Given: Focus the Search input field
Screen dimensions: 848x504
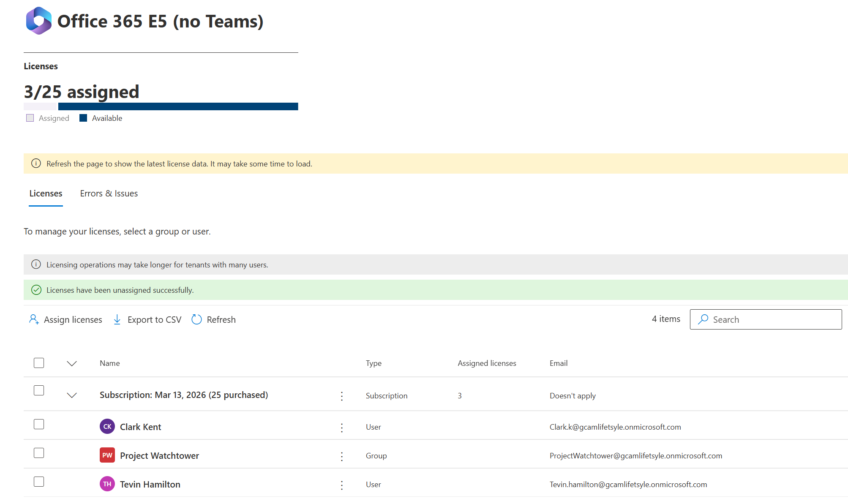Looking at the screenshot, I should tap(773, 319).
